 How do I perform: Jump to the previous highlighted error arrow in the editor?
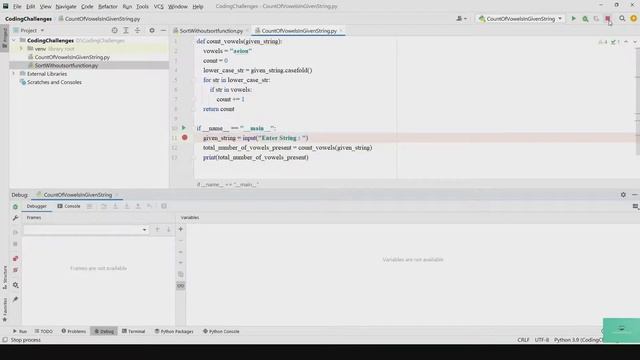coord(626,42)
